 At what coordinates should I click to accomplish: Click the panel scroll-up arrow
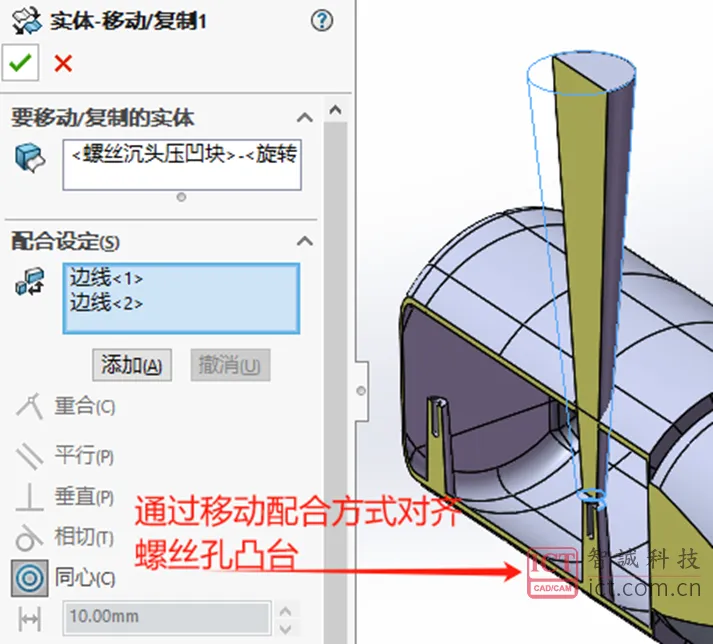336,110
